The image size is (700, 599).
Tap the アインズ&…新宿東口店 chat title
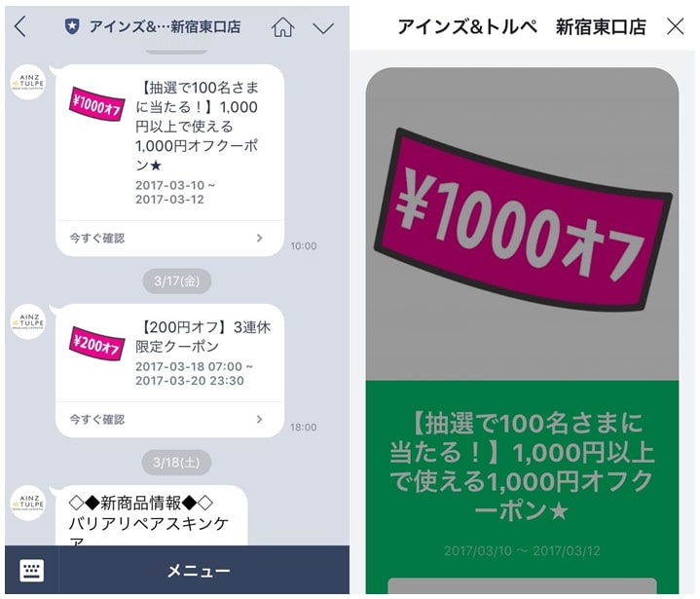(x=165, y=27)
